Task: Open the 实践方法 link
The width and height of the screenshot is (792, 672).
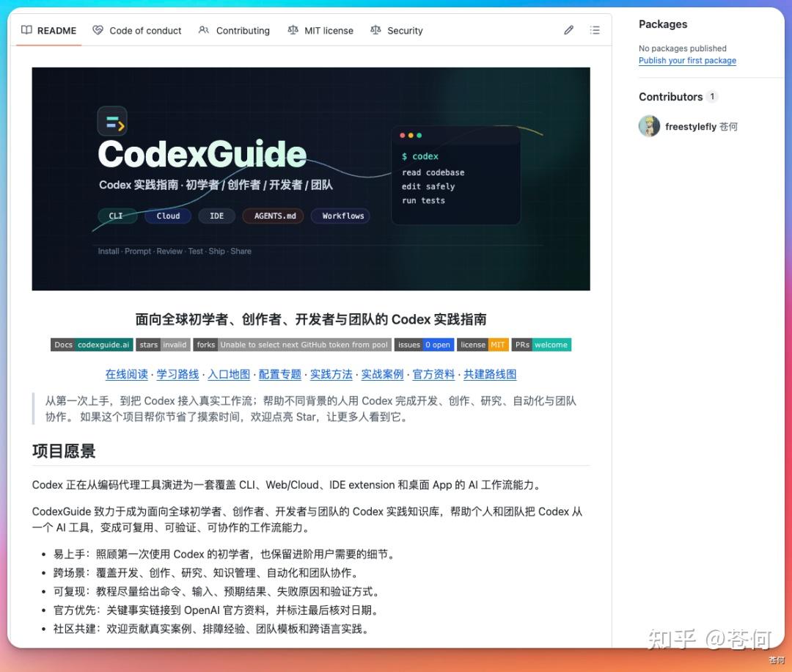Action: tap(331, 374)
